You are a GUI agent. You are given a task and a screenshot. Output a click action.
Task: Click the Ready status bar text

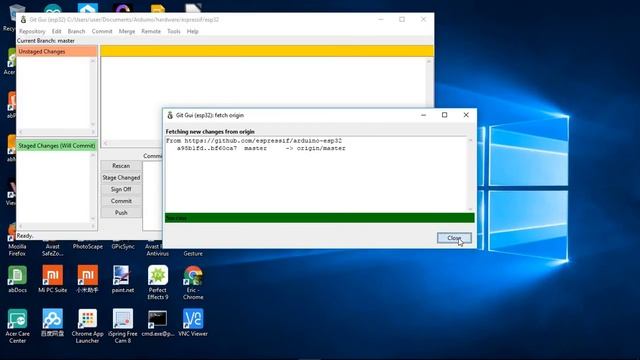click(25, 236)
